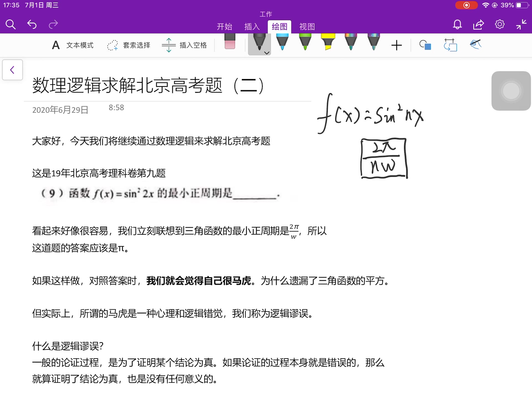Viewport: 532px width, 399px height.
Task: Share this page via share icon
Action: click(x=479, y=25)
